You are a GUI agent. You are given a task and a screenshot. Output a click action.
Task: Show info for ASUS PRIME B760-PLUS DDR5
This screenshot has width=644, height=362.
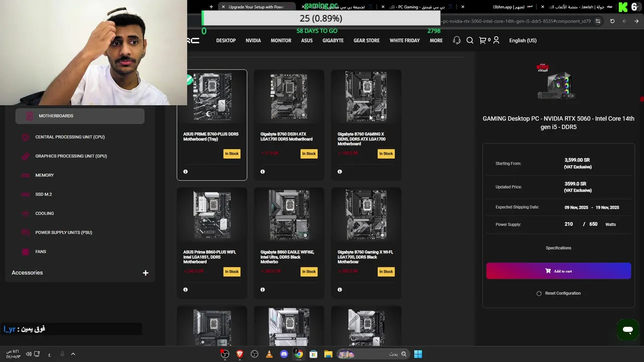[185, 172]
